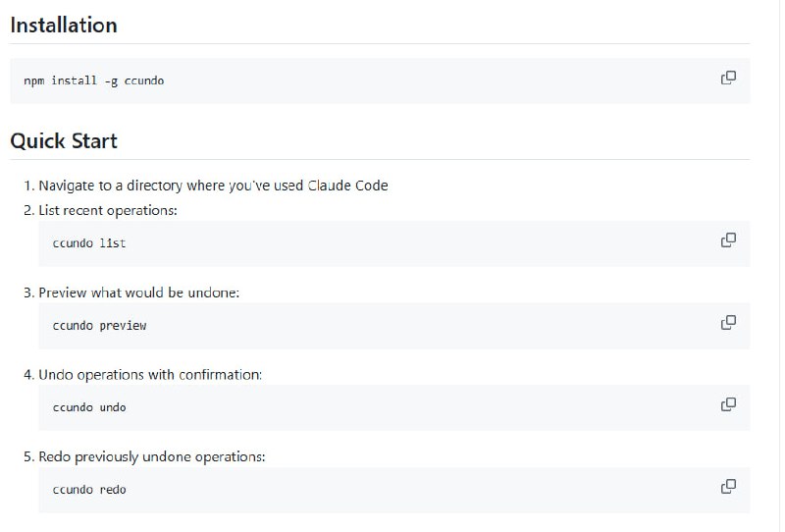Click 'Undo operations with confirmation' step text
The image size is (785, 532).
tap(150, 375)
